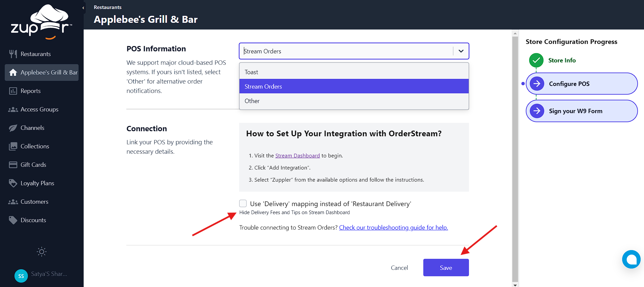The height and width of the screenshot is (287, 644).
Task: Click the Save button
Action: click(446, 268)
